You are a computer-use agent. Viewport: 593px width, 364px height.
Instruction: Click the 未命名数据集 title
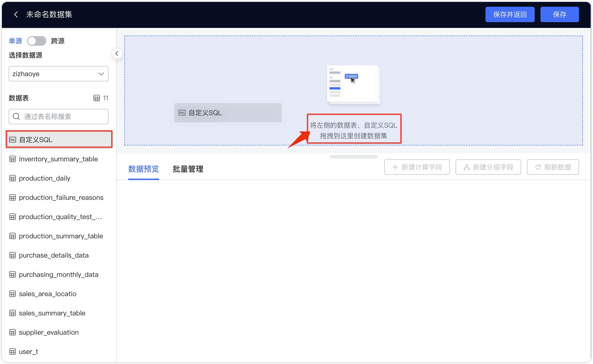tap(49, 14)
